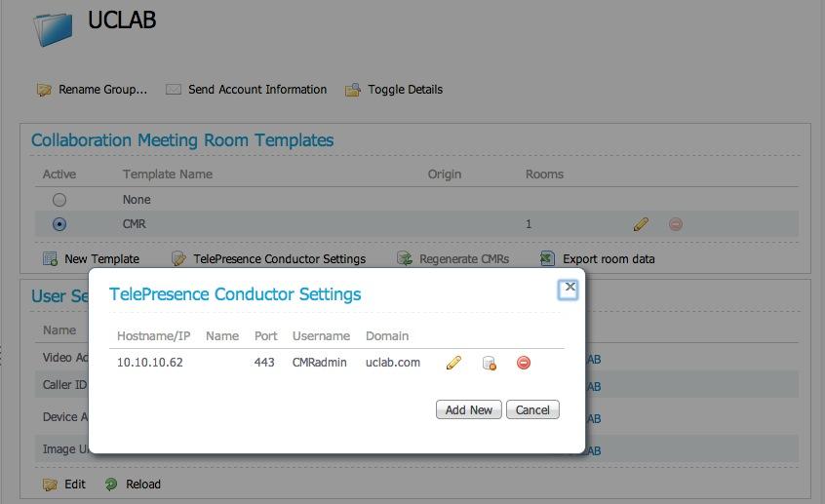This screenshot has width=825, height=504.
Task: Click the Domain column header
Action: (387, 335)
